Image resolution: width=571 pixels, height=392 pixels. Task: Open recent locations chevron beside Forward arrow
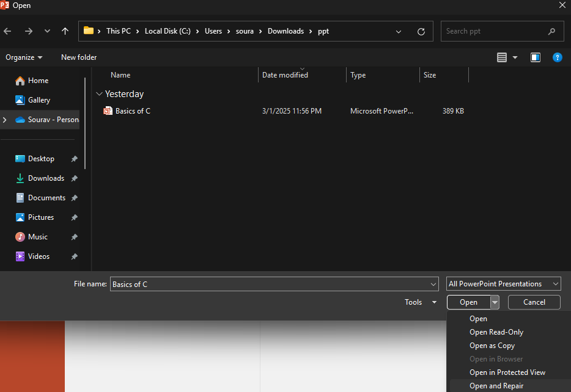(x=47, y=31)
